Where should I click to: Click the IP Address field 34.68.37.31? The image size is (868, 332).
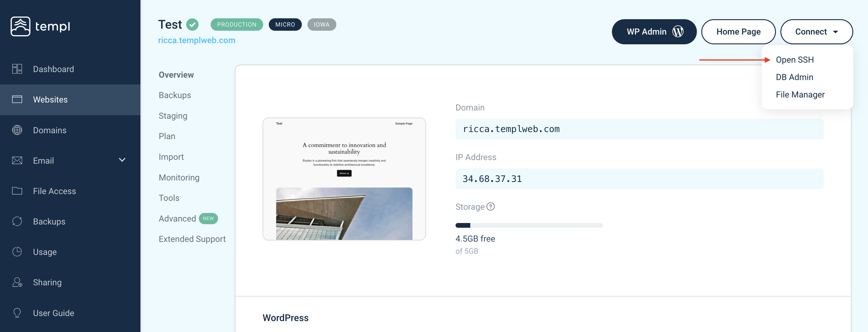point(639,179)
